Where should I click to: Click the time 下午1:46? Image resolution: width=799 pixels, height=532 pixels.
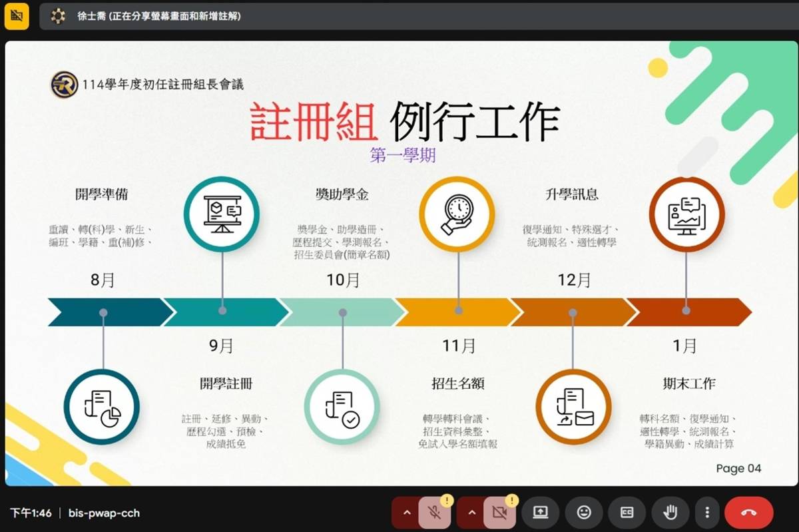pos(31,513)
